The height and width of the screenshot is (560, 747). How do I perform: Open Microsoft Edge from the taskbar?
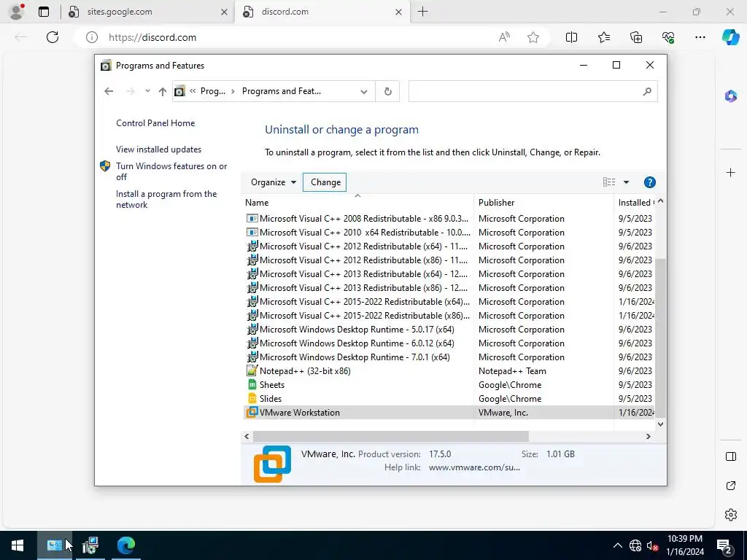tap(125, 545)
